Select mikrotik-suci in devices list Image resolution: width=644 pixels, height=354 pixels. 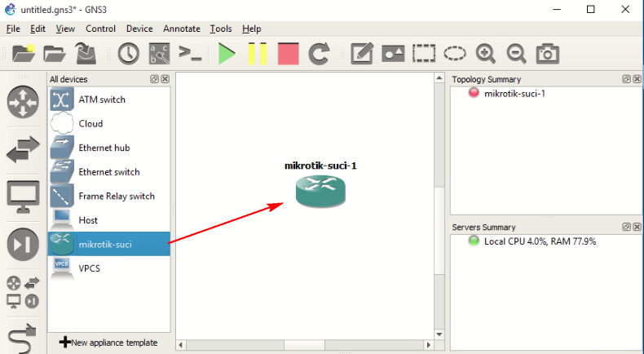[109, 244]
